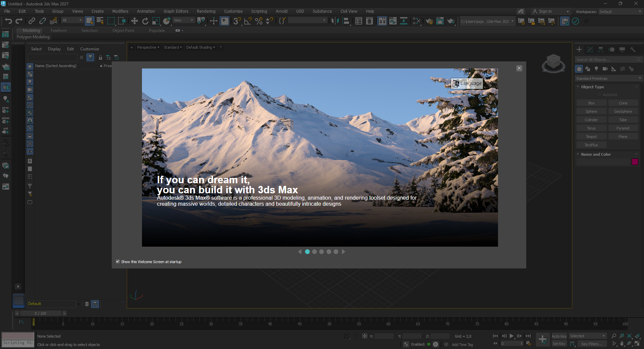Jump to the start of animation
644x349 pixels.
pyautogui.click(x=495, y=336)
